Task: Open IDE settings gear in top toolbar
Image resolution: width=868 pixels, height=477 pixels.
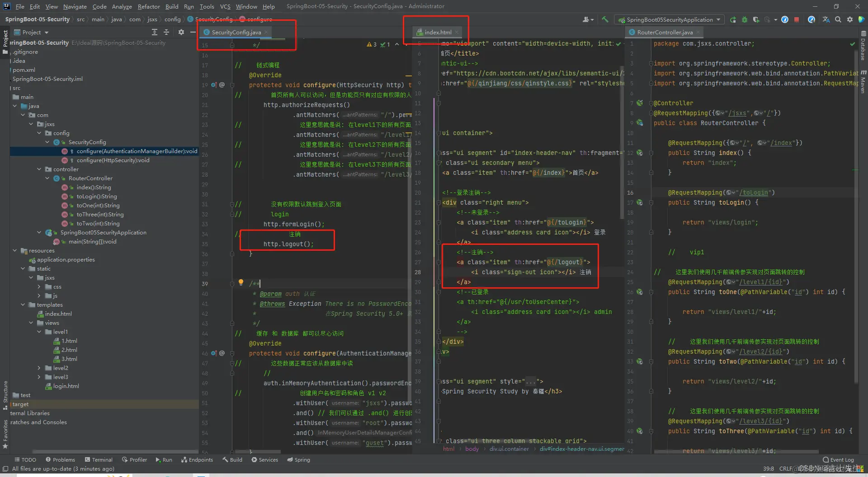Action: click(850, 19)
